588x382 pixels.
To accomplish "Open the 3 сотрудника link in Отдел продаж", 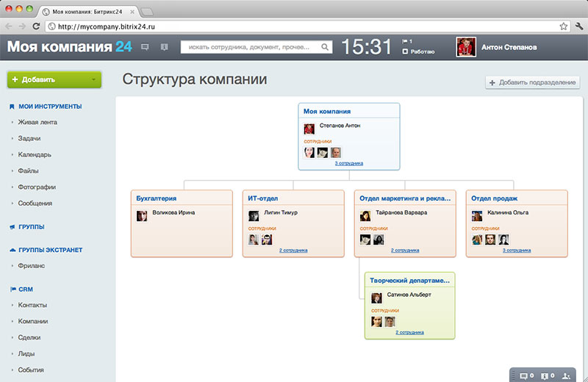I will click(517, 250).
